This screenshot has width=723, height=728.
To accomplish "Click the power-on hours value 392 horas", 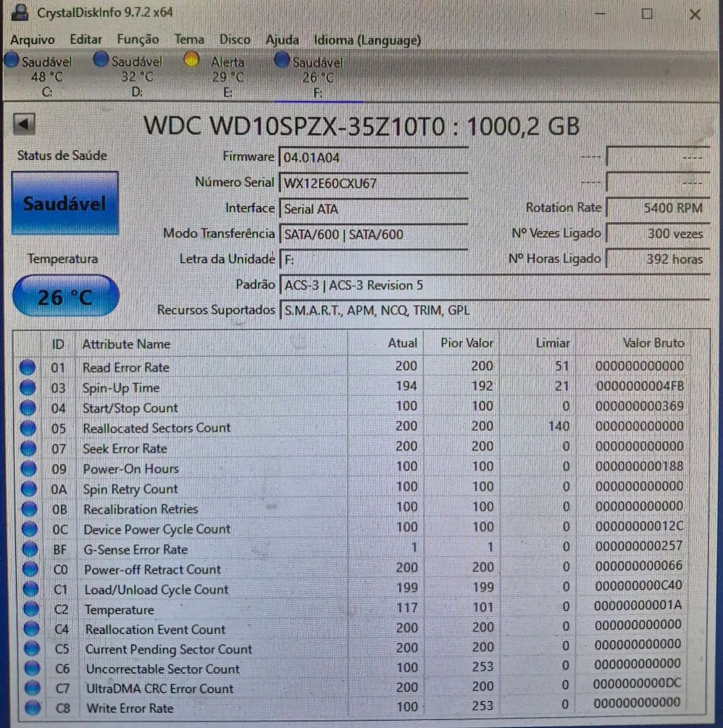I will (x=658, y=259).
